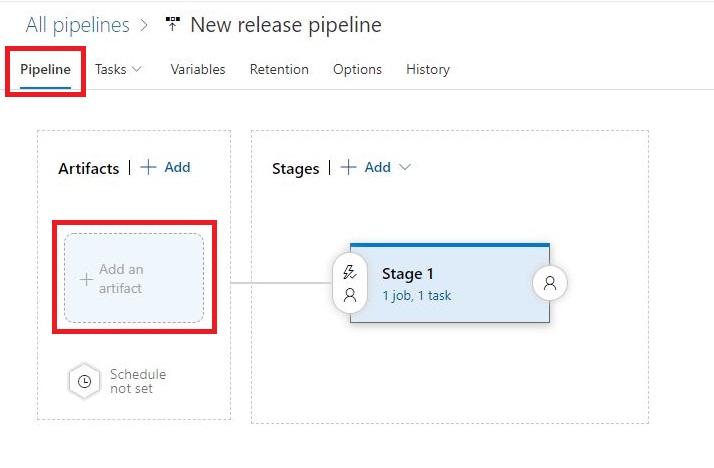Expand the Stages Add dropdown arrow
714x468 pixels.
click(x=405, y=168)
